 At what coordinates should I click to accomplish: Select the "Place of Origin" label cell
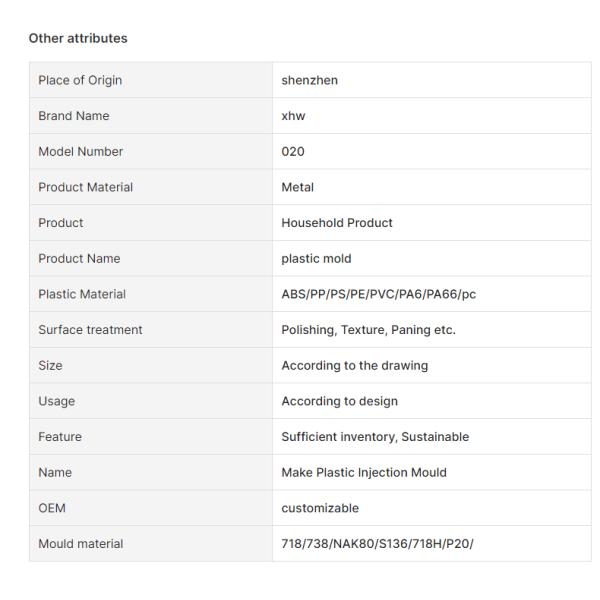point(80,80)
